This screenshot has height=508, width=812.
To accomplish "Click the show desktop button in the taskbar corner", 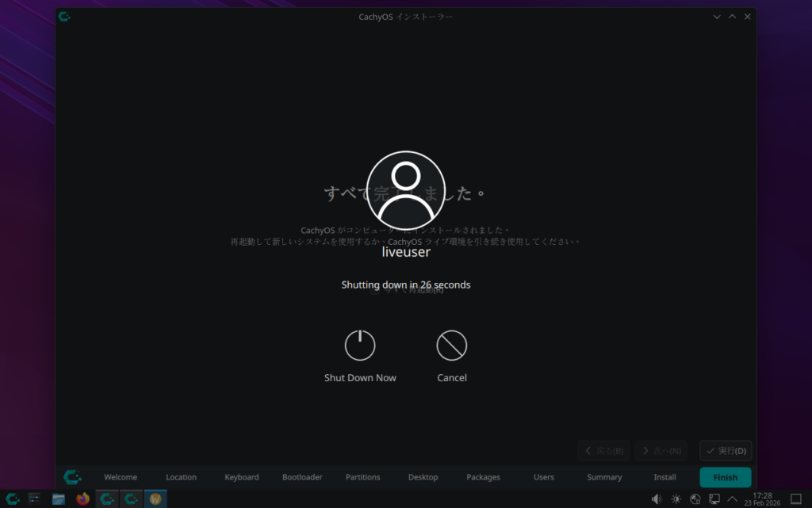I will tap(796, 498).
